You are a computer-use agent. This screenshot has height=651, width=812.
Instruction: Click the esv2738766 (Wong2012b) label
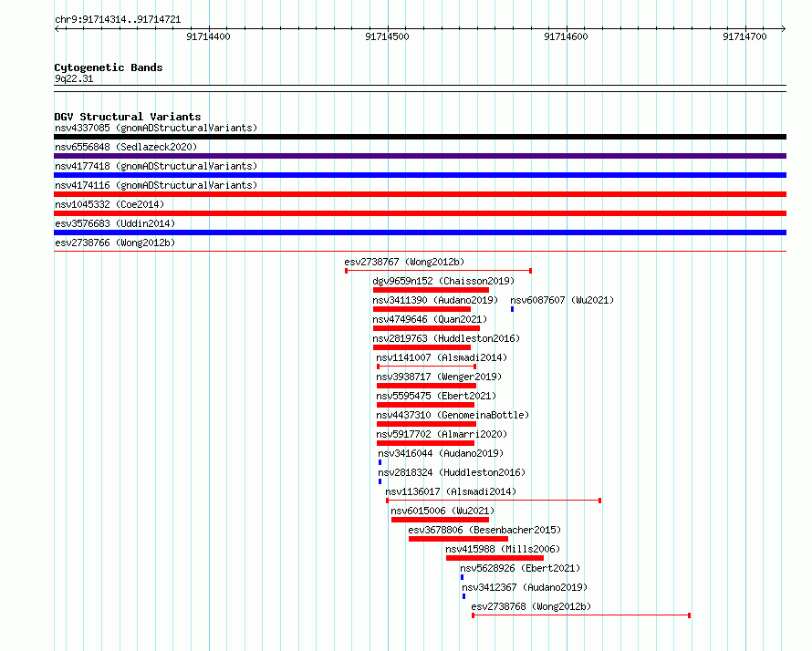[x=115, y=243]
